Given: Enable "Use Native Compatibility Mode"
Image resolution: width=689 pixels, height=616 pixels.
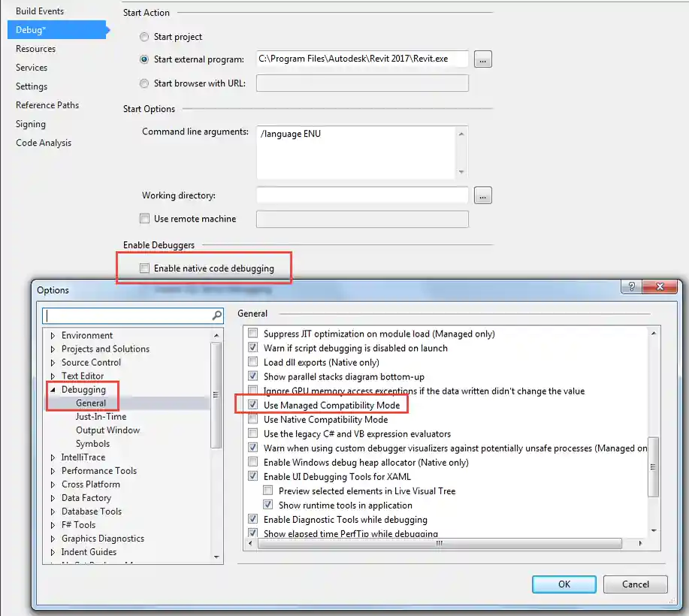Looking at the screenshot, I should coord(253,418).
